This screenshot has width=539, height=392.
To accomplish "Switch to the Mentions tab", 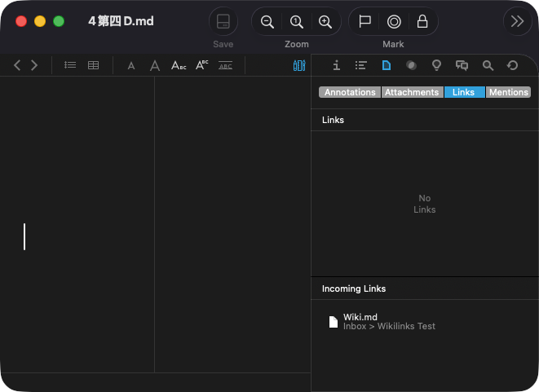I will pyautogui.click(x=508, y=92).
